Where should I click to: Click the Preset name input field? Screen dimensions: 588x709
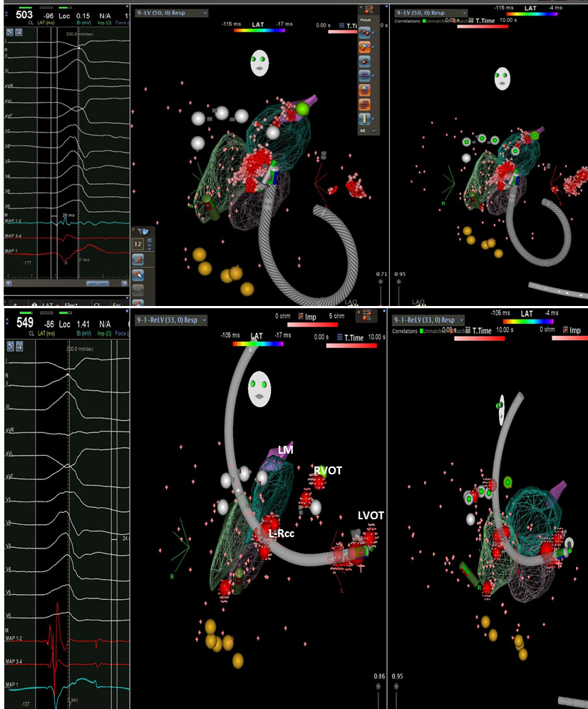tap(368, 20)
